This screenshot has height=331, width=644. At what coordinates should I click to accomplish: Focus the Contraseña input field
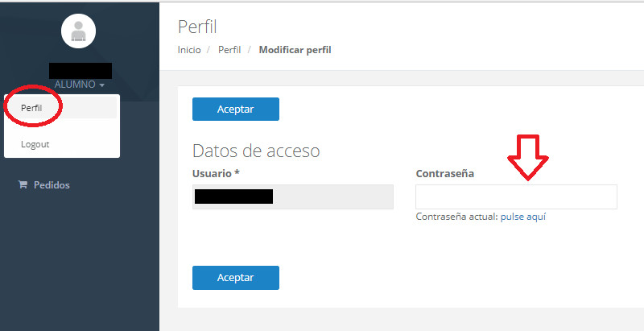(516, 197)
